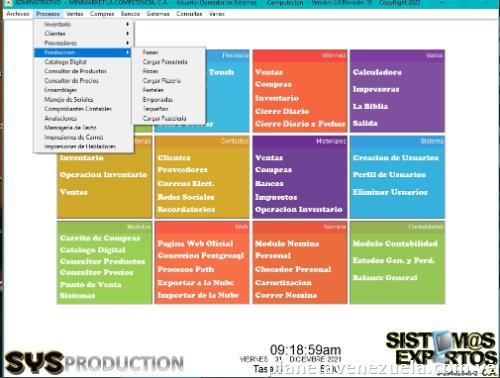Expand the Clientes submenu arrow
The height and width of the screenshot is (378, 500).
pyautogui.click(x=128, y=34)
